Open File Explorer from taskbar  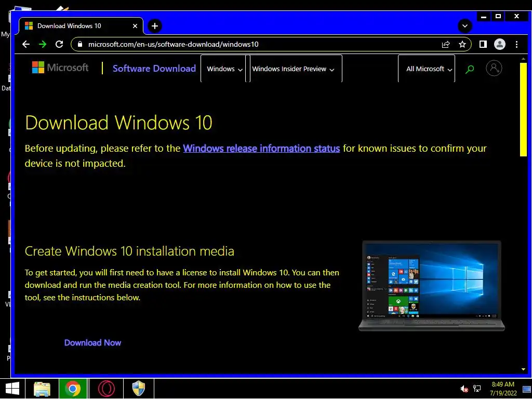[42, 389]
